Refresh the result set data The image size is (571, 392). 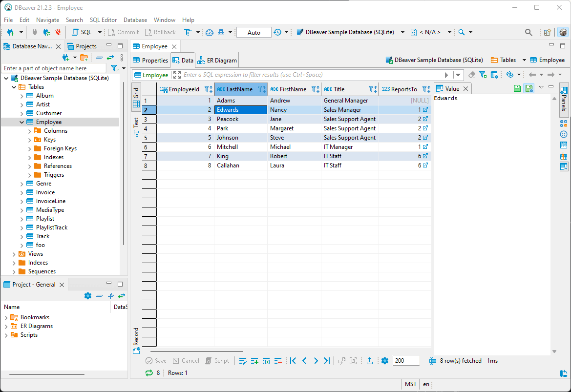pyautogui.click(x=149, y=373)
